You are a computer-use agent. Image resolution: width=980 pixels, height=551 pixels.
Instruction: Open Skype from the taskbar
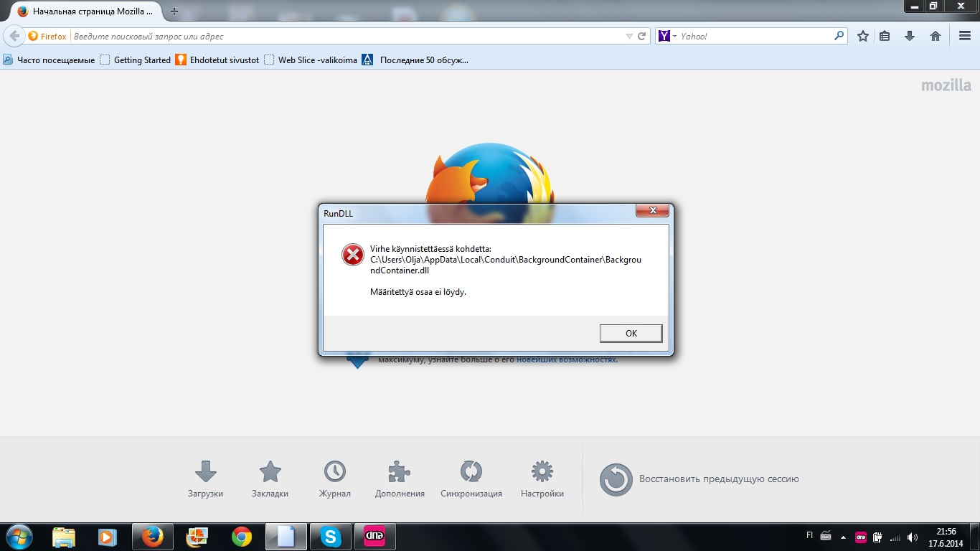(330, 537)
